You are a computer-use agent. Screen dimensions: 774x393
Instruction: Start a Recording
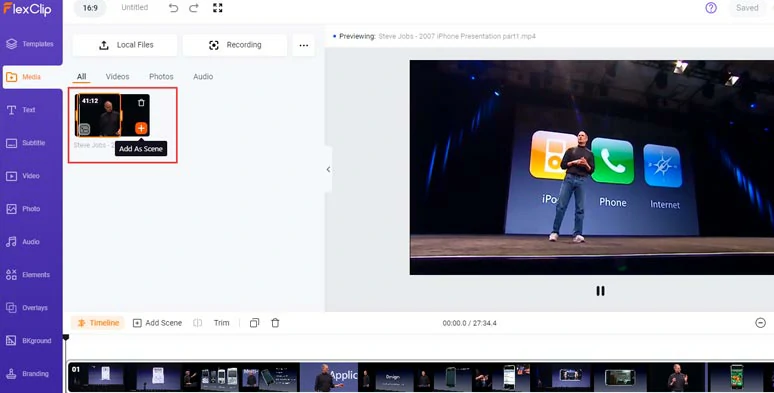pos(235,45)
